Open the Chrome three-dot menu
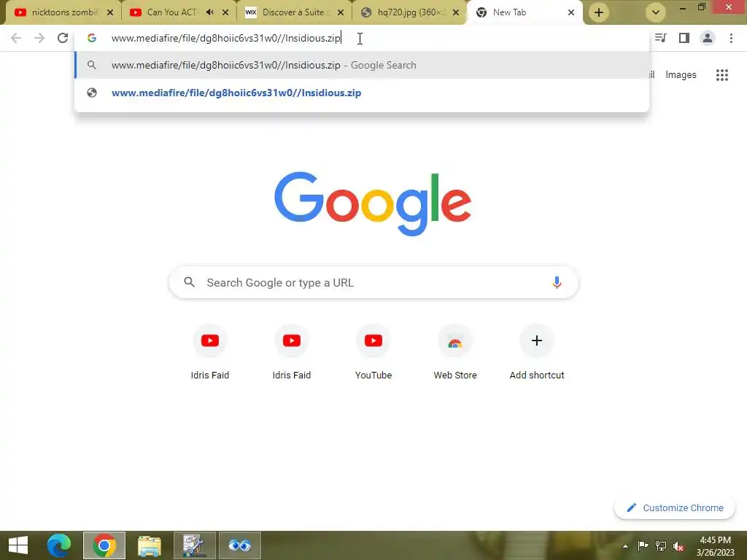 coord(731,38)
